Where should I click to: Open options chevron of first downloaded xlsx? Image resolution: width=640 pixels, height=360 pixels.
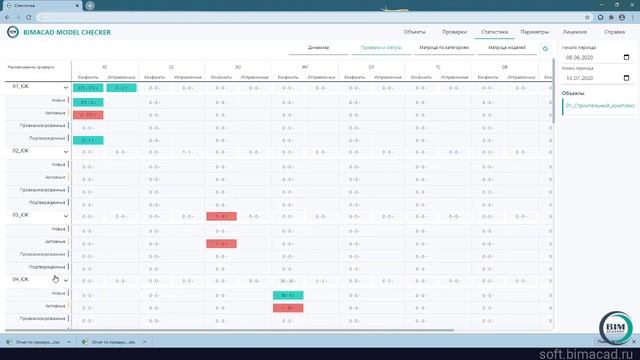[69, 342]
